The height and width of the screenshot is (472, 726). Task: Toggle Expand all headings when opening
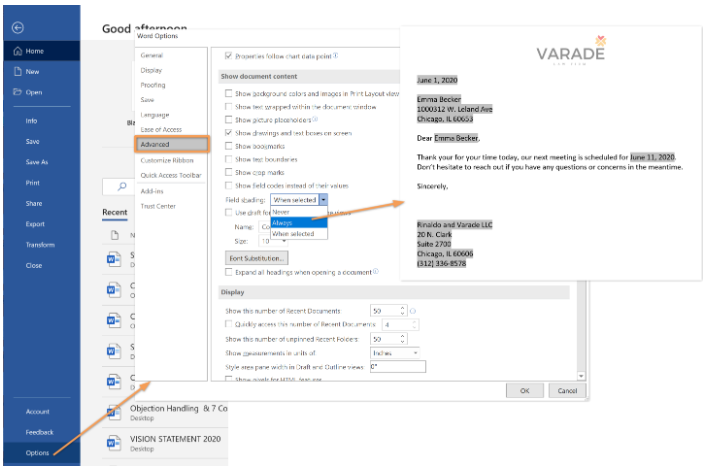pos(228,272)
